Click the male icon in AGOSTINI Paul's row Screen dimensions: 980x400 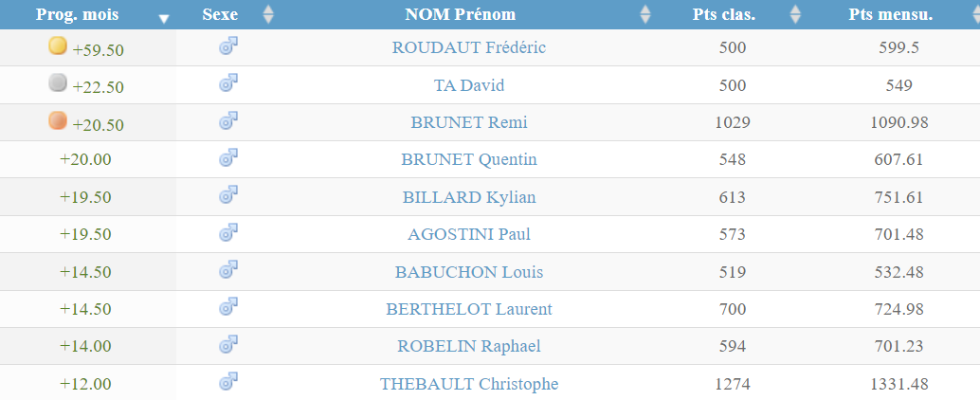227,232
